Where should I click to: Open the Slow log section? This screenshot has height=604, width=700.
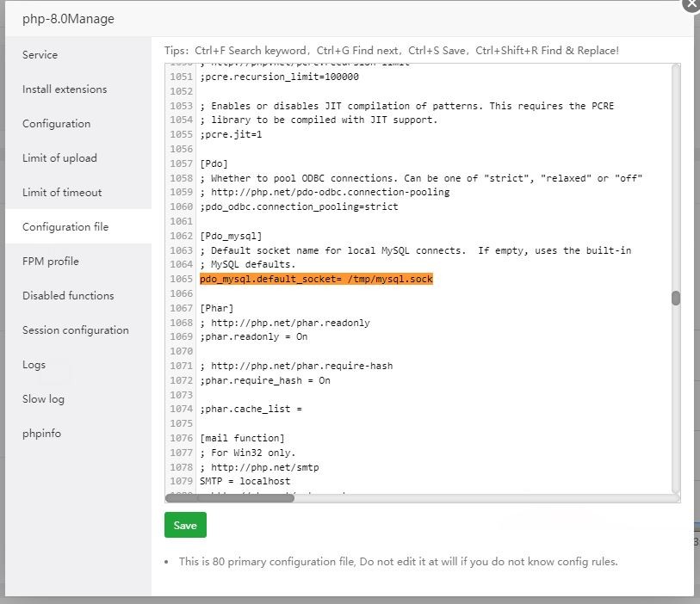click(43, 399)
